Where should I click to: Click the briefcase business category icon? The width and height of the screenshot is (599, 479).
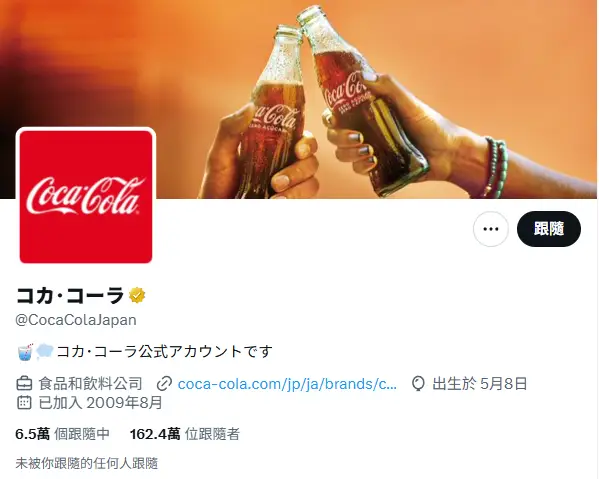[x=24, y=384]
